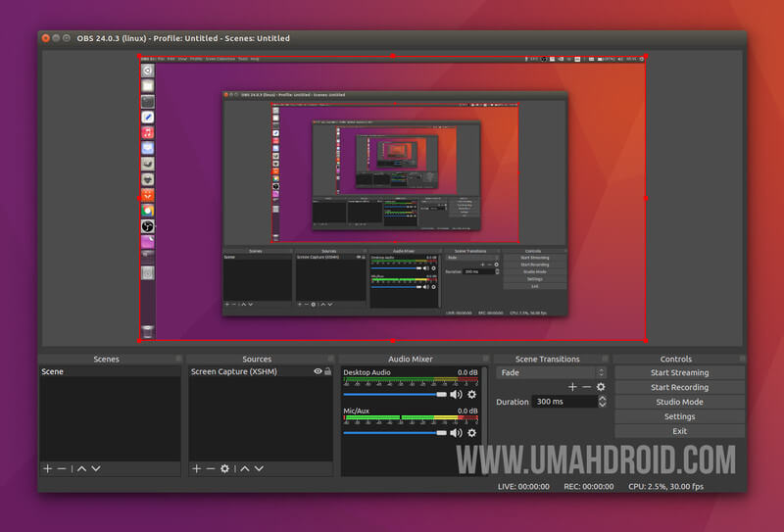This screenshot has width=784, height=532.
Task: Click the 'Audio Mixer' panel title
Action: 410,359
